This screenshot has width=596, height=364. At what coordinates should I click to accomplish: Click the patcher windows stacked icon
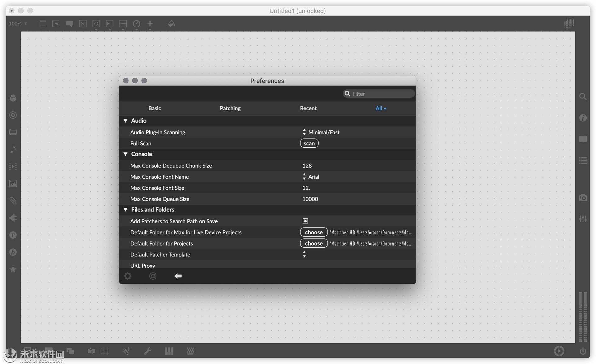[70, 351]
